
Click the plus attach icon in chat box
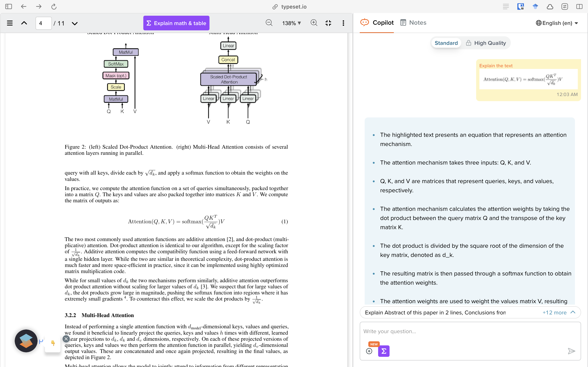tap(369, 351)
